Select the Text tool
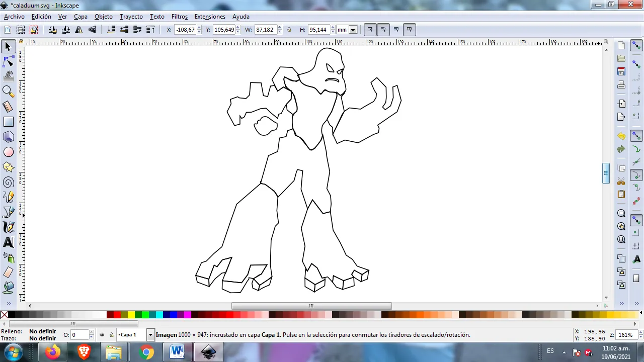Screen dimensions: 644x362 [8, 242]
